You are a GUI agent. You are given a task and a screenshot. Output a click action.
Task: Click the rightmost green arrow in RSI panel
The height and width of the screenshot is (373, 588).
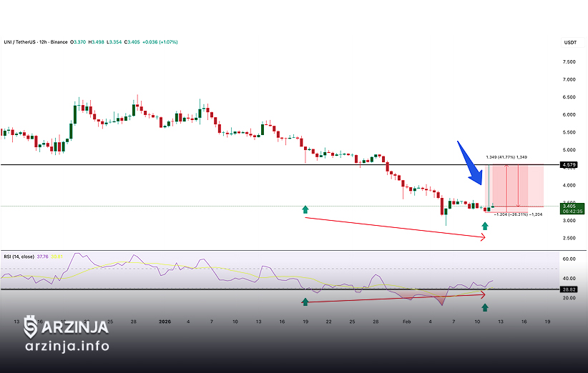pos(485,307)
